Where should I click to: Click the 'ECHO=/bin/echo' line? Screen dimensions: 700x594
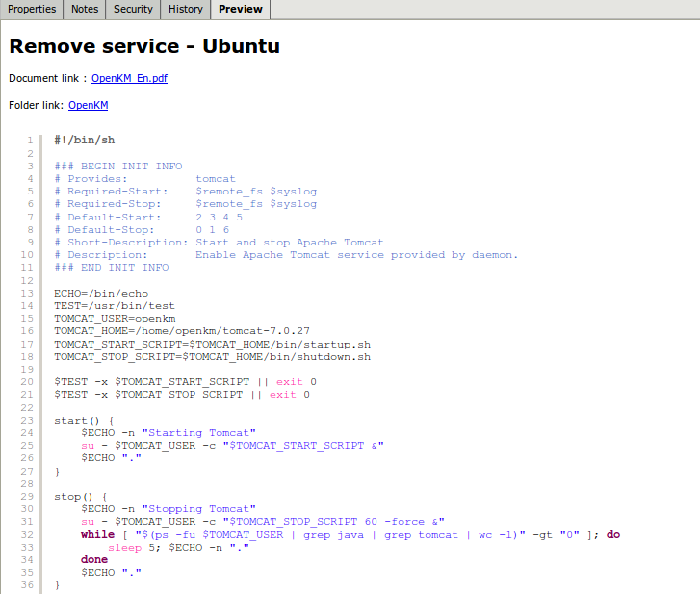tap(101, 294)
